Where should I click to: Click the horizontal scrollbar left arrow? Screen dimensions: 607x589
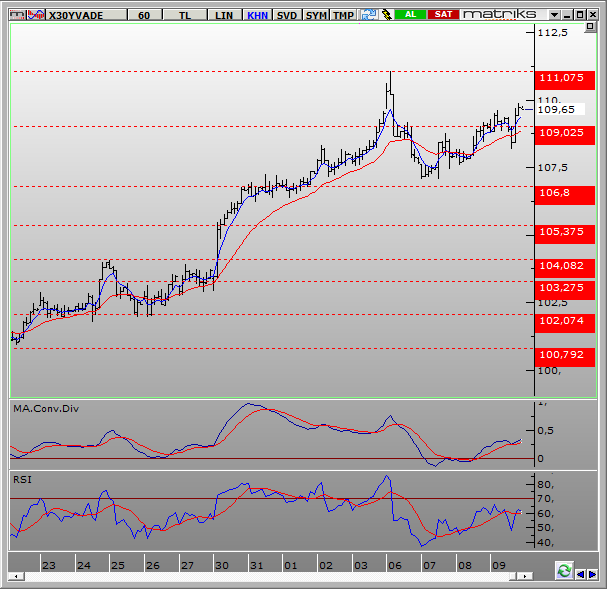coord(16,577)
